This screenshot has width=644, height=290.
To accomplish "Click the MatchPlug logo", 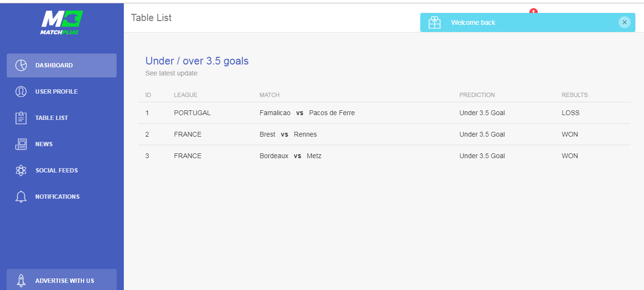I will (x=62, y=22).
